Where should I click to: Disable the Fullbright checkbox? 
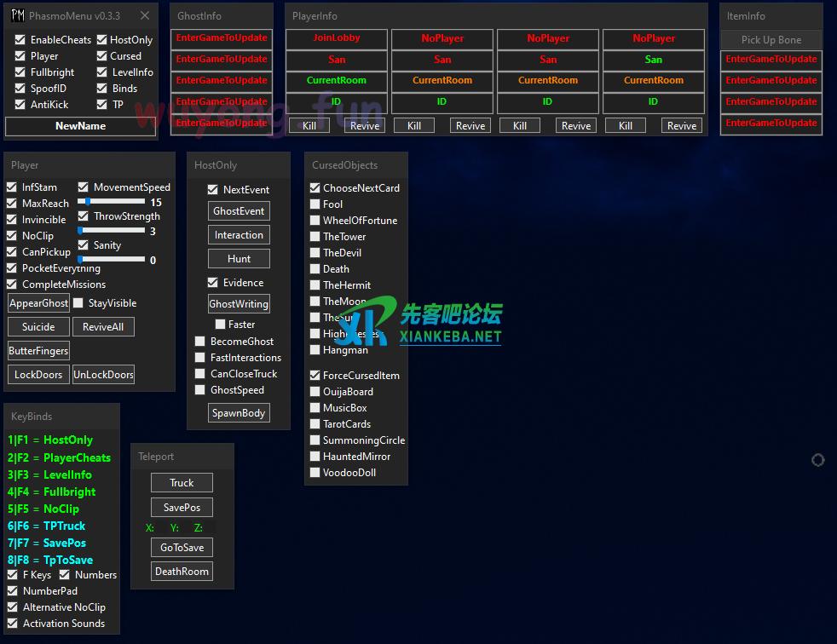20,72
